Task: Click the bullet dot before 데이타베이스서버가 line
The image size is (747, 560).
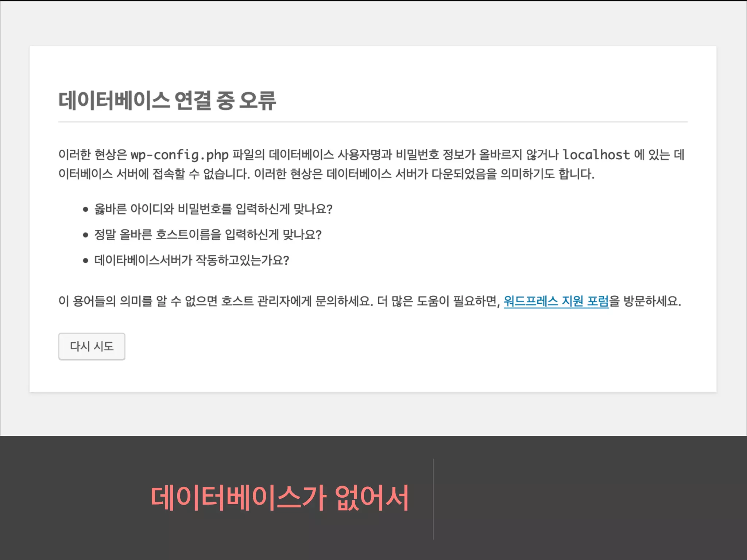Action: [x=86, y=261]
